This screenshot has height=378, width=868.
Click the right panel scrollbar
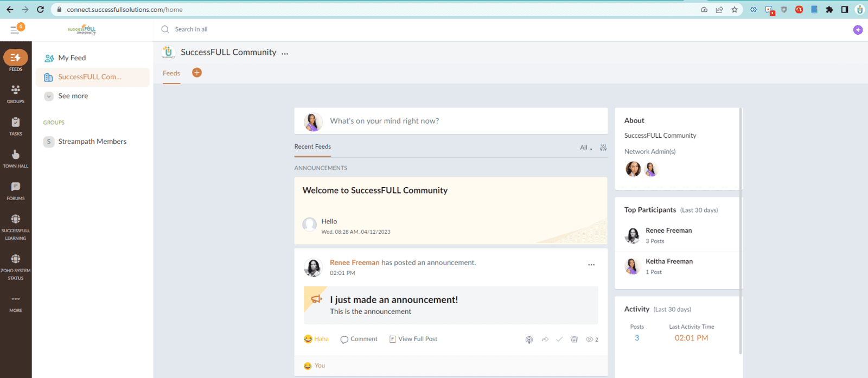coord(741,230)
